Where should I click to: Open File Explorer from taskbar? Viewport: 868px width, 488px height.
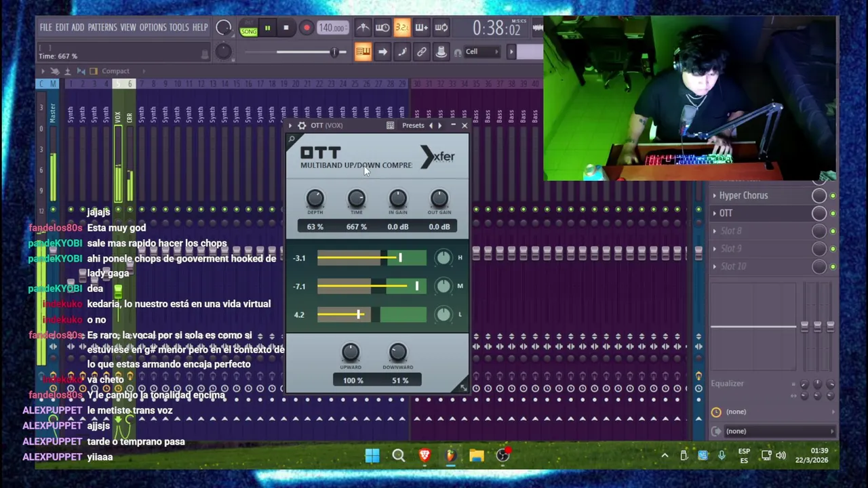pyautogui.click(x=477, y=456)
